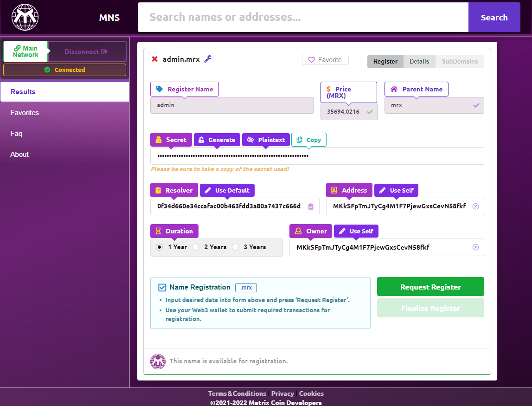
Task: Open the Cookies link in footer
Action: (311, 393)
